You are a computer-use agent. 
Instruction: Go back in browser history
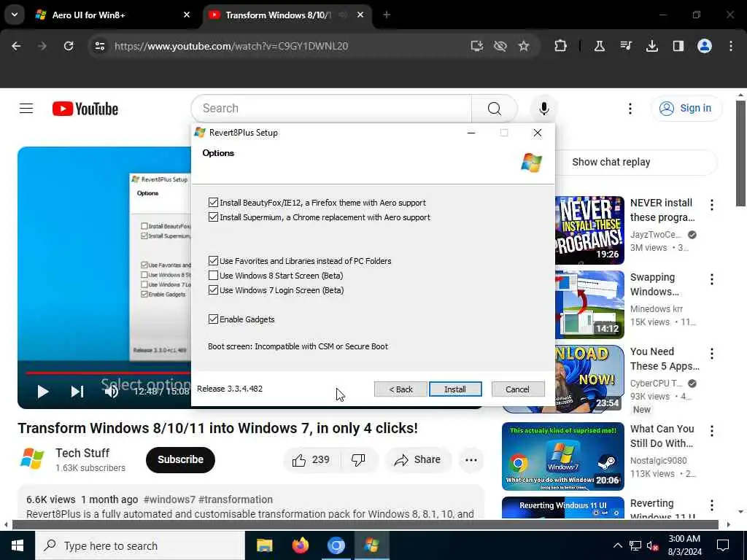16,46
